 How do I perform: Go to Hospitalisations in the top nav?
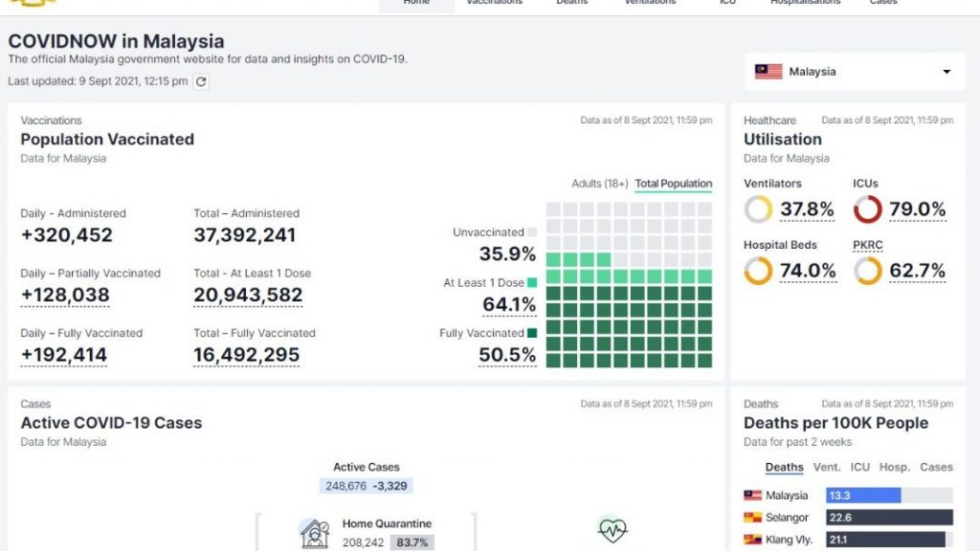click(x=805, y=3)
